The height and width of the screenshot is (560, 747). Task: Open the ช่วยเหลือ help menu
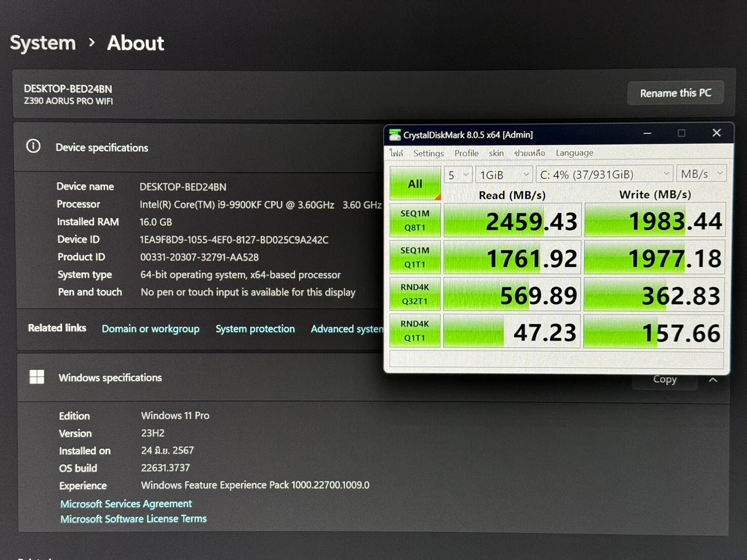(530, 153)
